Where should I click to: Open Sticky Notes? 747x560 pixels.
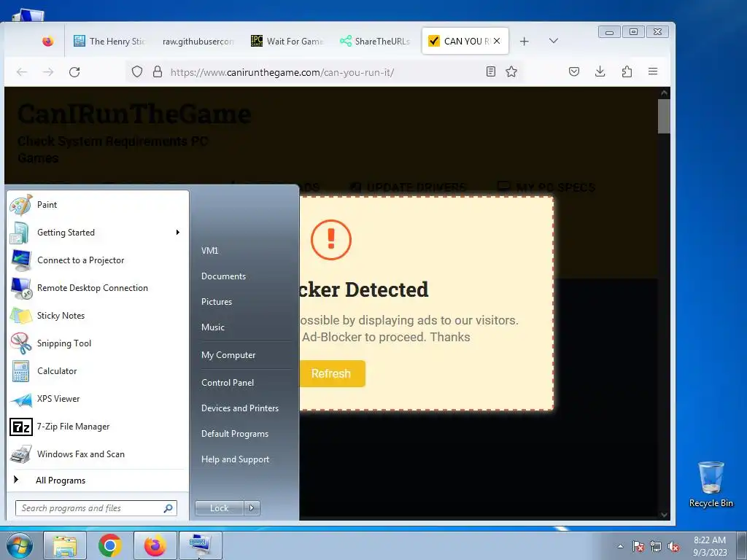tap(97, 316)
